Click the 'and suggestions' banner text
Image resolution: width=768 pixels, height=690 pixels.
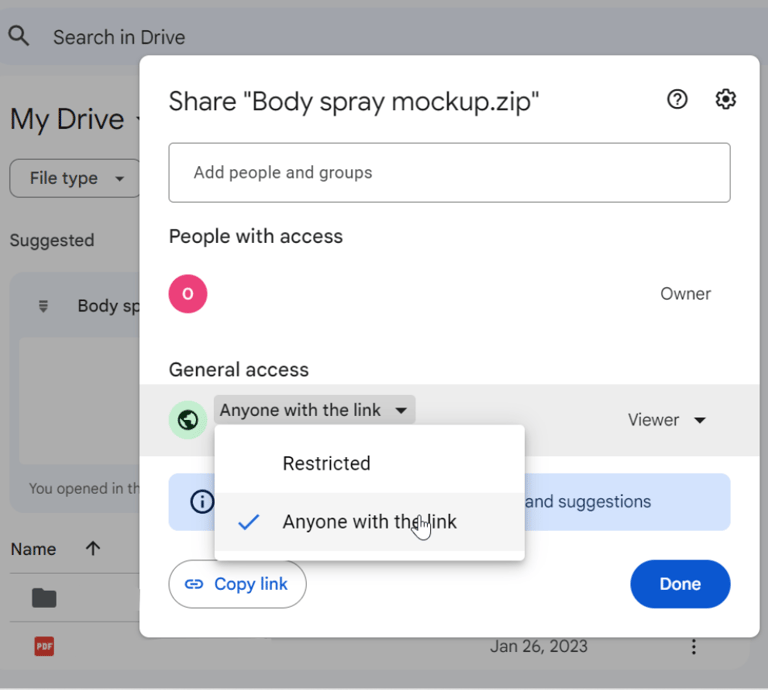coord(588,501)
